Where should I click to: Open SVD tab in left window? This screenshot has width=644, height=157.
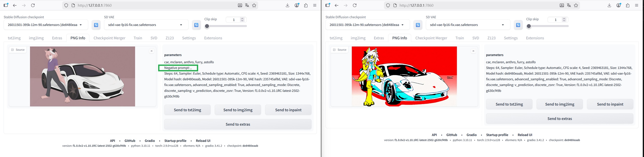coord(154,38)
